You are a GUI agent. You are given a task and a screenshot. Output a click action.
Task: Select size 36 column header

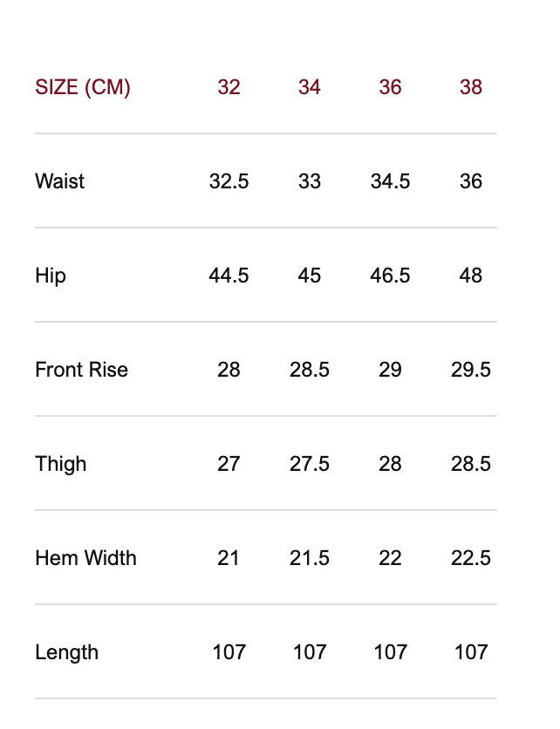coord(390,87)
